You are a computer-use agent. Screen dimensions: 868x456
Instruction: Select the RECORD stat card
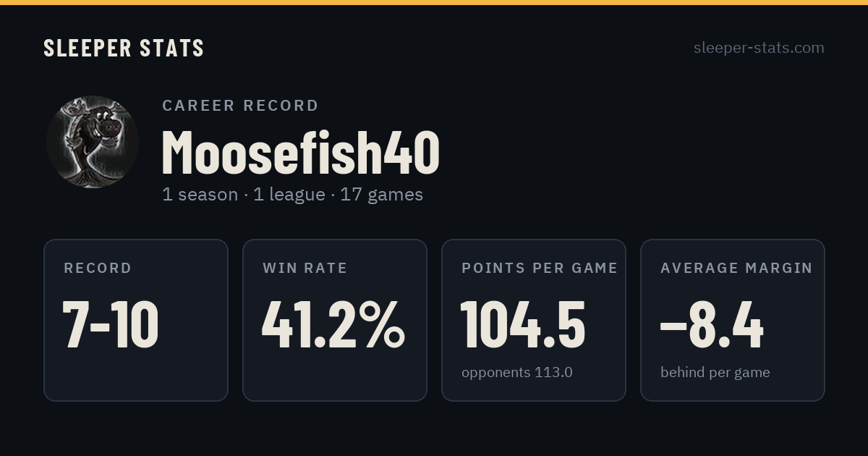coord(136,320)
